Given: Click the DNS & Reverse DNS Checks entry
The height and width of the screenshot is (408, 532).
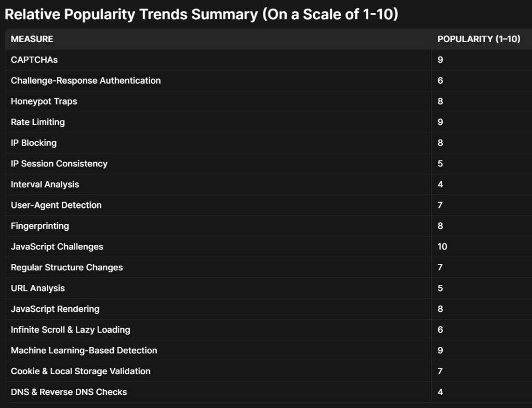Looking at the screenshot, I should [69, 392].
